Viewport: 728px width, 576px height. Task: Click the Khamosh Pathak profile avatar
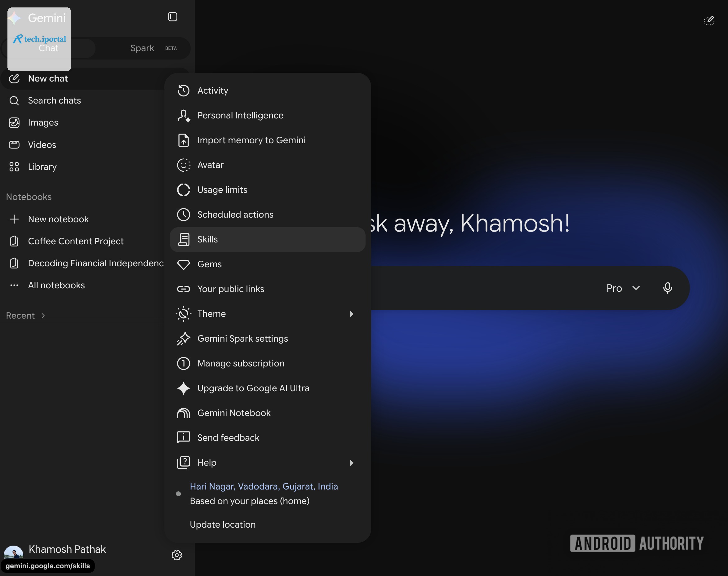[x=14, y=553]
